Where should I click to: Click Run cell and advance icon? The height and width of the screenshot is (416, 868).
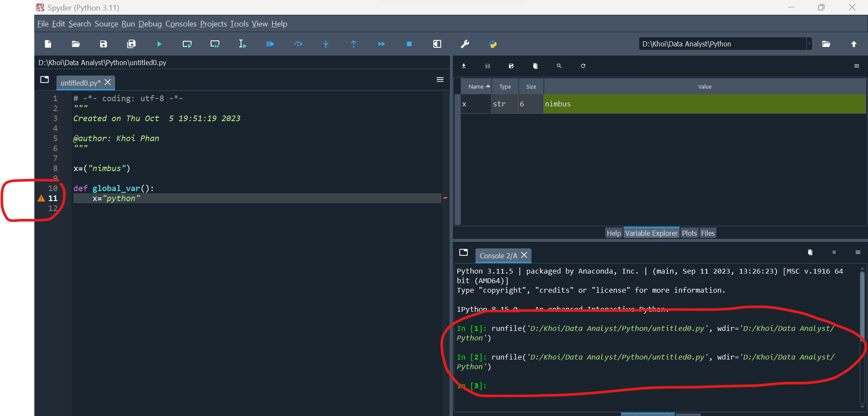[x=215, y=44]
